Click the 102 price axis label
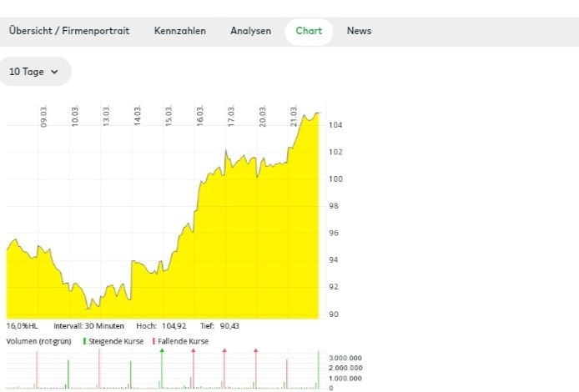The image size is (579, 392). click(335, 152)
